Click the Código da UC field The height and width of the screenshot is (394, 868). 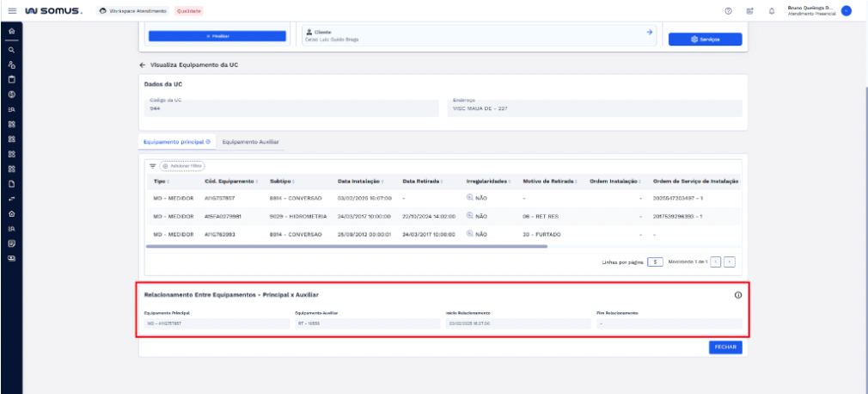click(290, 108)
